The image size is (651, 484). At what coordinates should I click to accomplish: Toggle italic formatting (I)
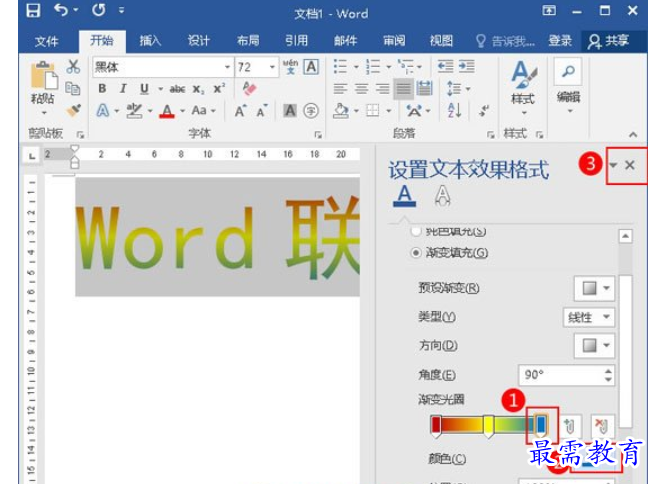[x=123, y=88]
